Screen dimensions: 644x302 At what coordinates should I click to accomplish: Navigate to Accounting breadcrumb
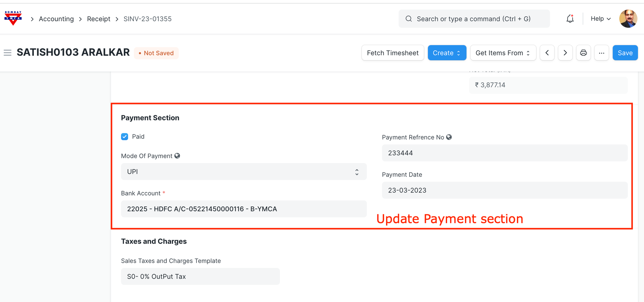pos(56,19)
